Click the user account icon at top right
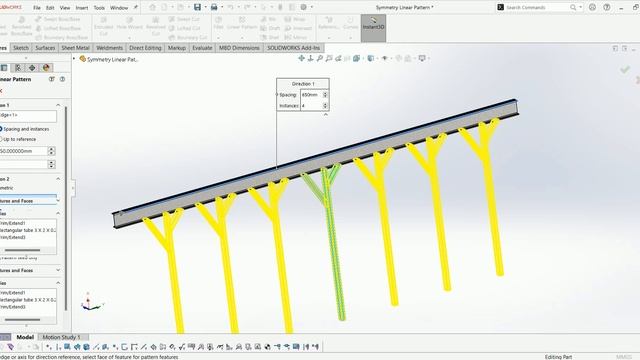Screen dimensions: 640x360 (x=592, y=7)
